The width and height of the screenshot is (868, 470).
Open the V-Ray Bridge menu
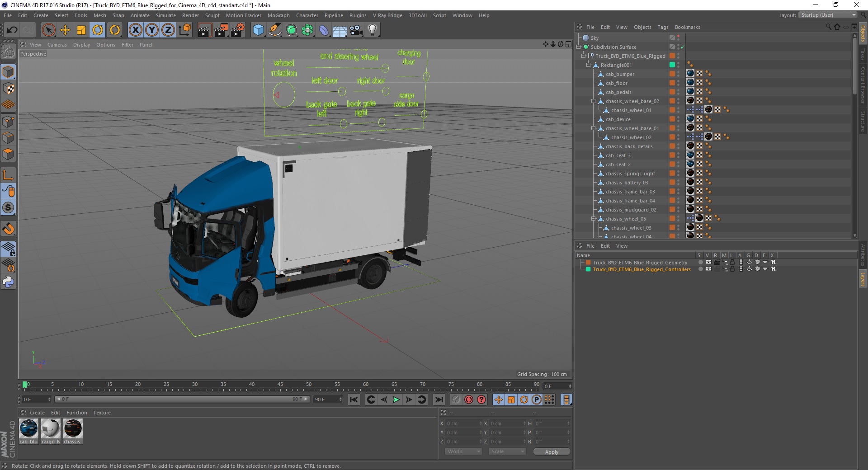(x=387, y=15)
